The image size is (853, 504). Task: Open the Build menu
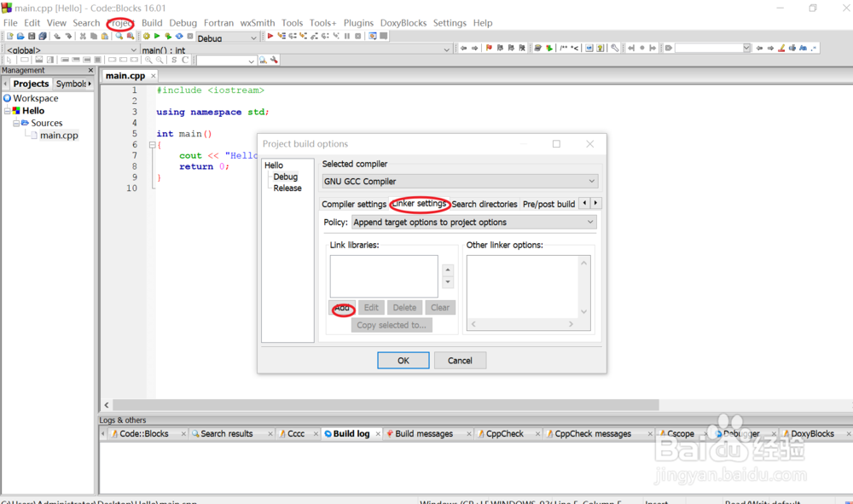pos(152,23)
